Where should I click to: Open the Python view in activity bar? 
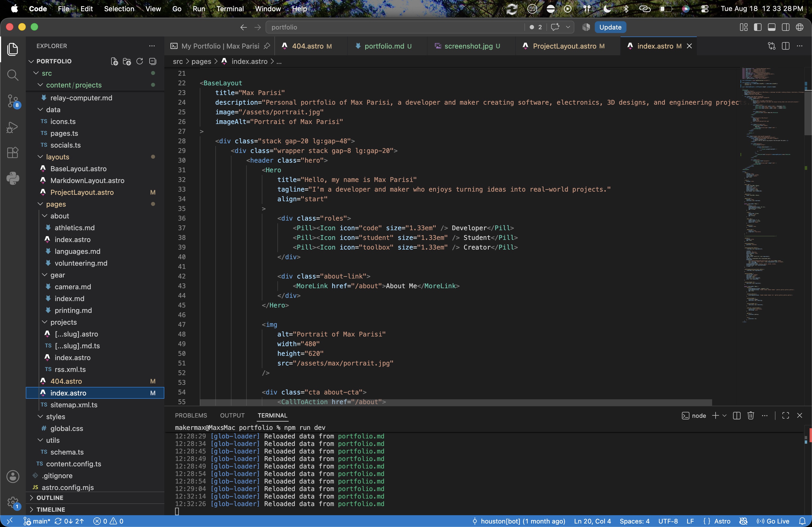(x=13, y=178)
